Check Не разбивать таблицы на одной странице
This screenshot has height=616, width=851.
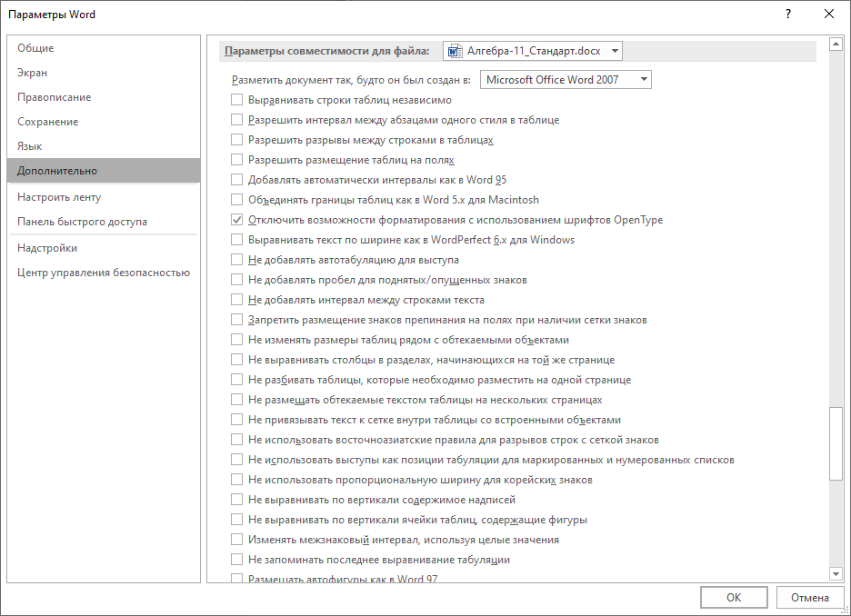tap(236, 380)
